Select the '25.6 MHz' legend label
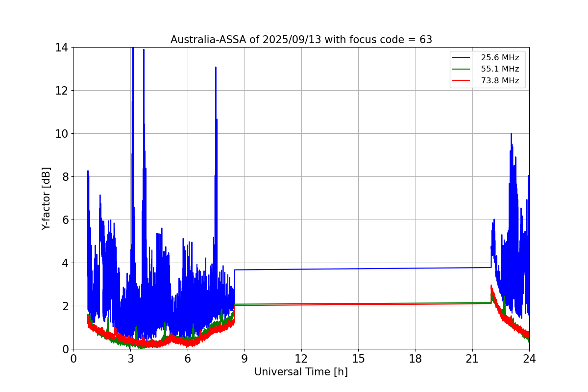588x392 pixels. [500, 58]
